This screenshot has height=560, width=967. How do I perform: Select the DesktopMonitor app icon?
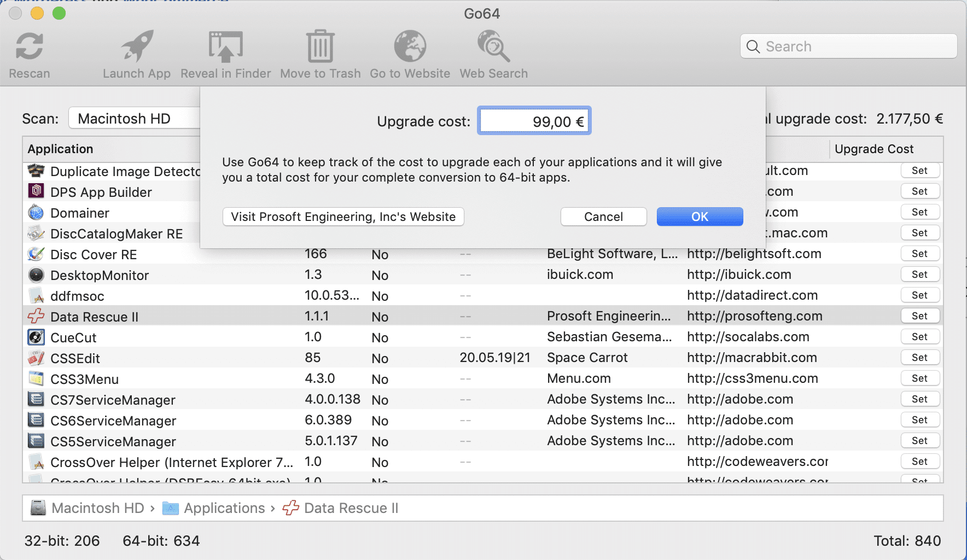point(36,275)
